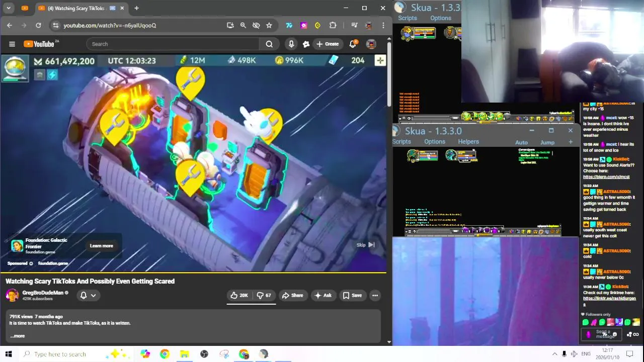Click Jump in lower Skua window

[x=547, y=142]
